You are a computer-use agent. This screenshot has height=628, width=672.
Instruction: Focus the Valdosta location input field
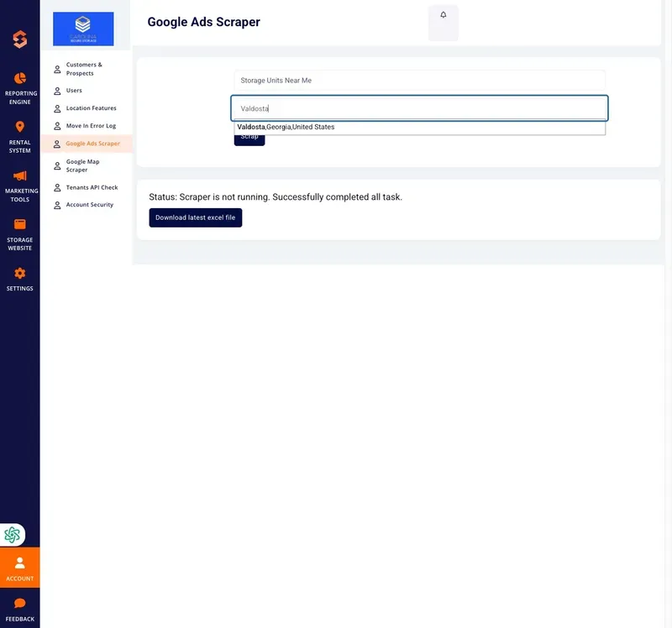point(419,108)
